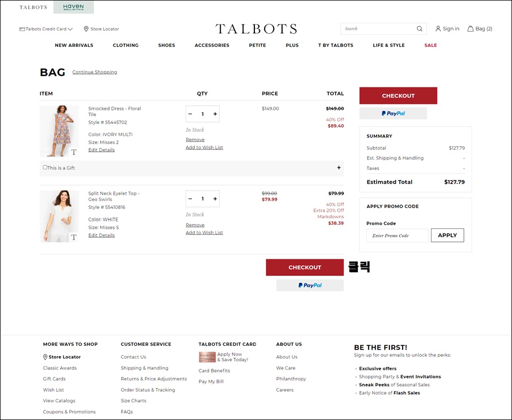The image size is (512, 420).
Task: Open CLOTHING menu
Action: point(126,45)
